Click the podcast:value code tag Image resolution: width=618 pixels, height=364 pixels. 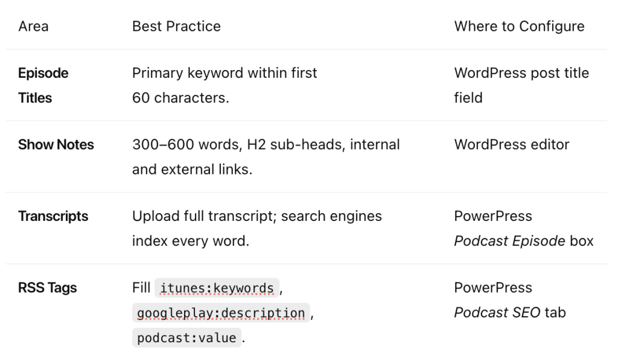click(x=186, y=338)
